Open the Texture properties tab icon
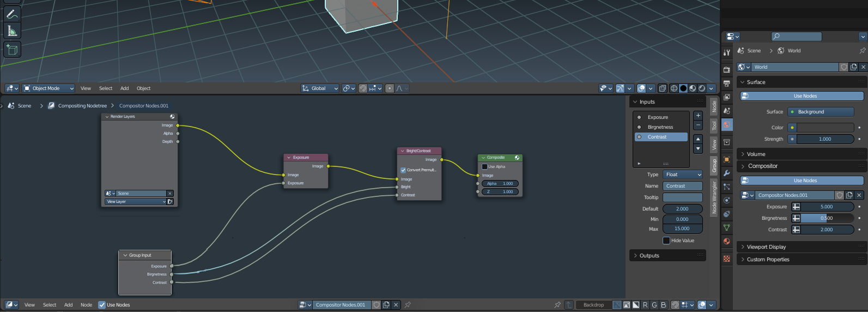The image size is (868, 312). [727, 259]
